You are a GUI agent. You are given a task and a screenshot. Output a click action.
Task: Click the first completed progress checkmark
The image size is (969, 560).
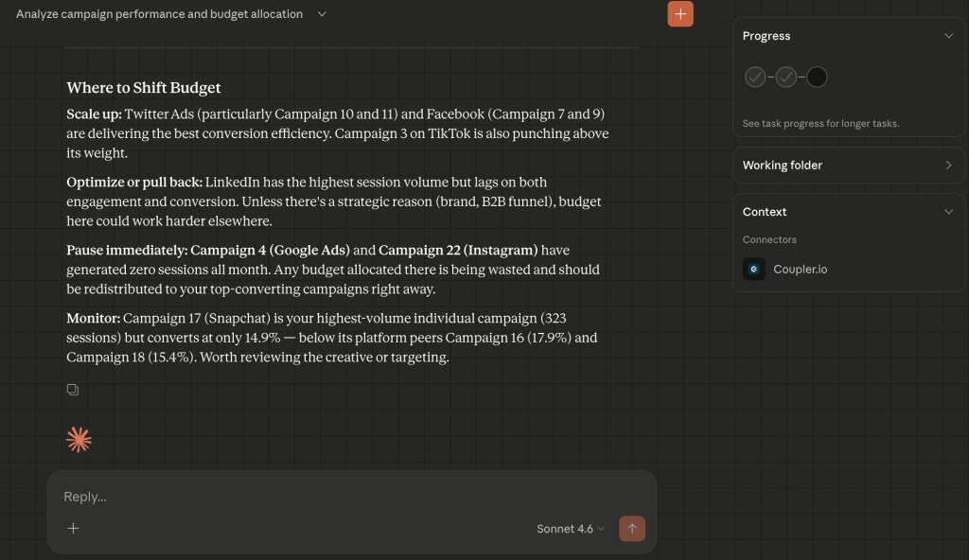click(x=755, y=77)
